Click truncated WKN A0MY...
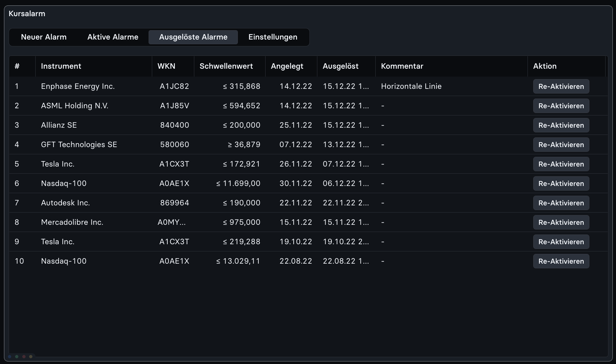The width and height of the screenshot is (616, 364). [x=172, y=222]
